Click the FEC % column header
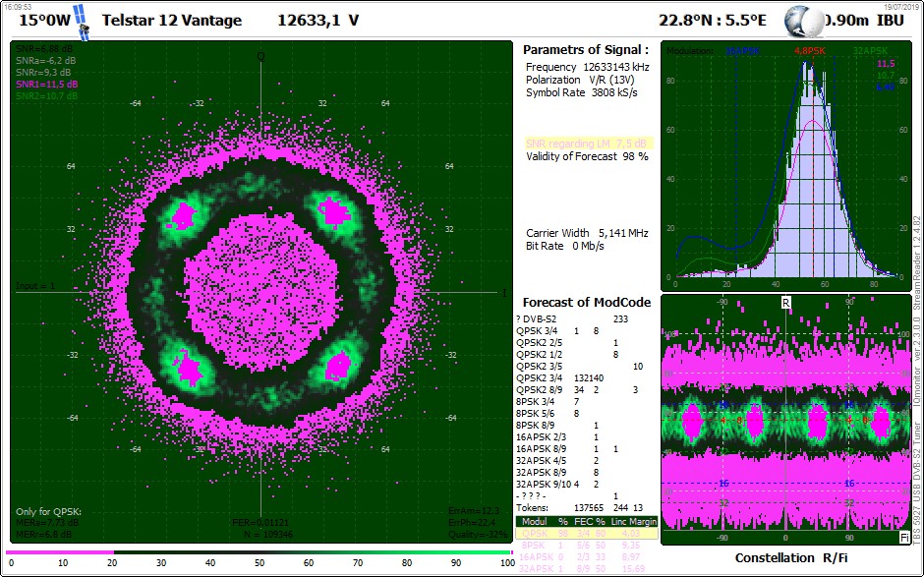 point(590,522)
